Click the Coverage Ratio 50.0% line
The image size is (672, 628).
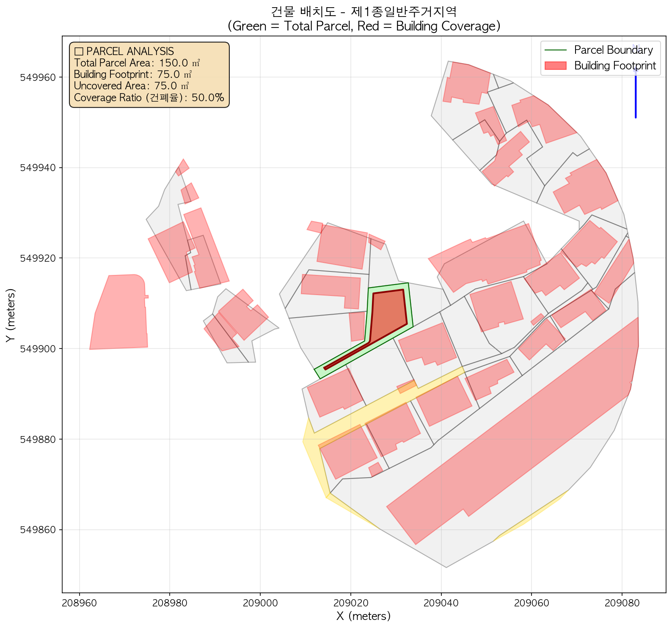coord(149,98)
